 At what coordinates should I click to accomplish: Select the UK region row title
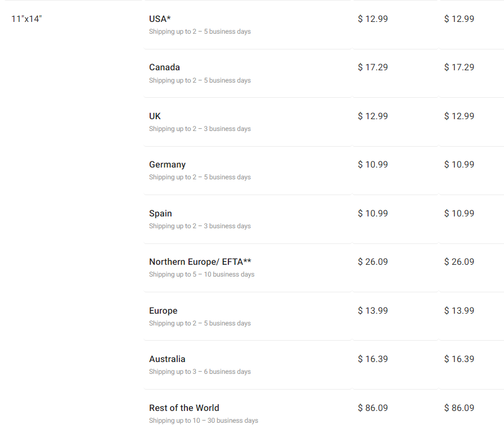tap(155, 116)
